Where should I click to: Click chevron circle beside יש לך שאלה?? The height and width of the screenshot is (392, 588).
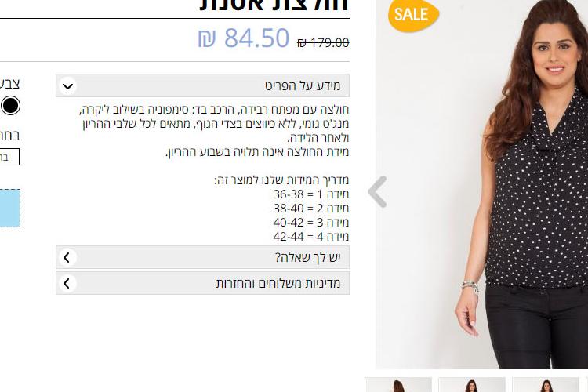67,258
